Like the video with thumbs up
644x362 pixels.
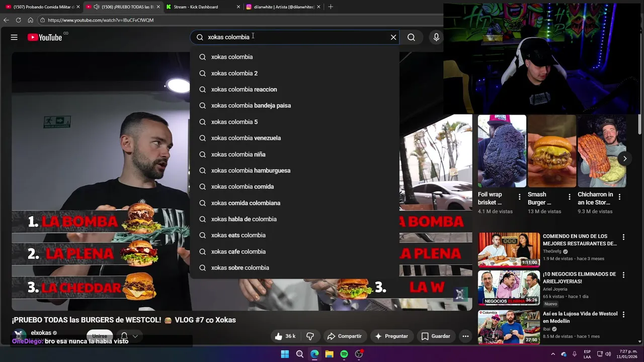pyautogui.click(x=284, y=336)
